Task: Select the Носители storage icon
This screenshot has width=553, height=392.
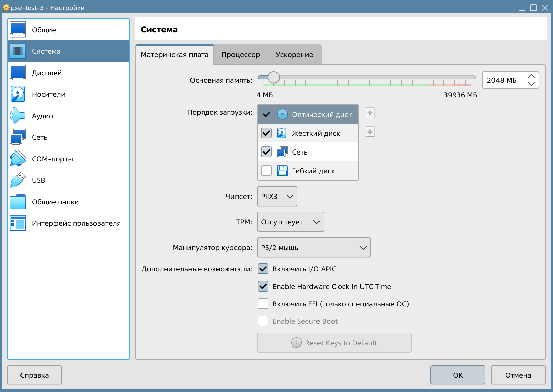Action: click(x=17, y=94)
